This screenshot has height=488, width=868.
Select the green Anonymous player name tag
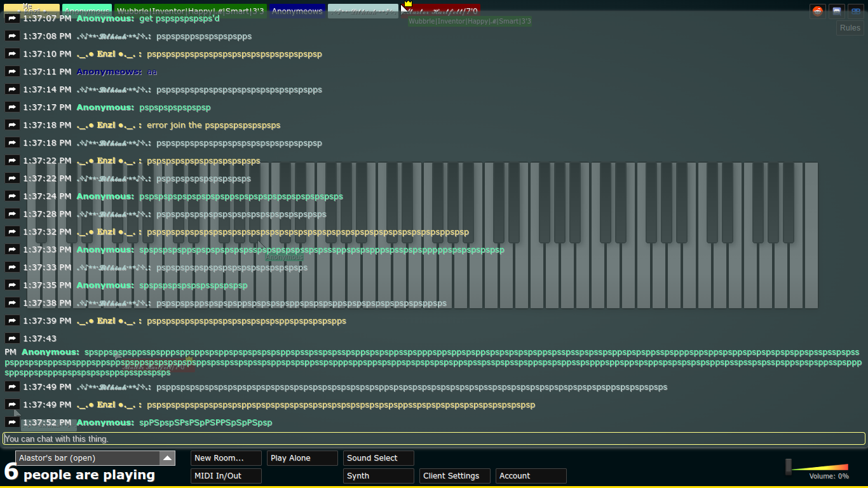click(x=87, y=11)
